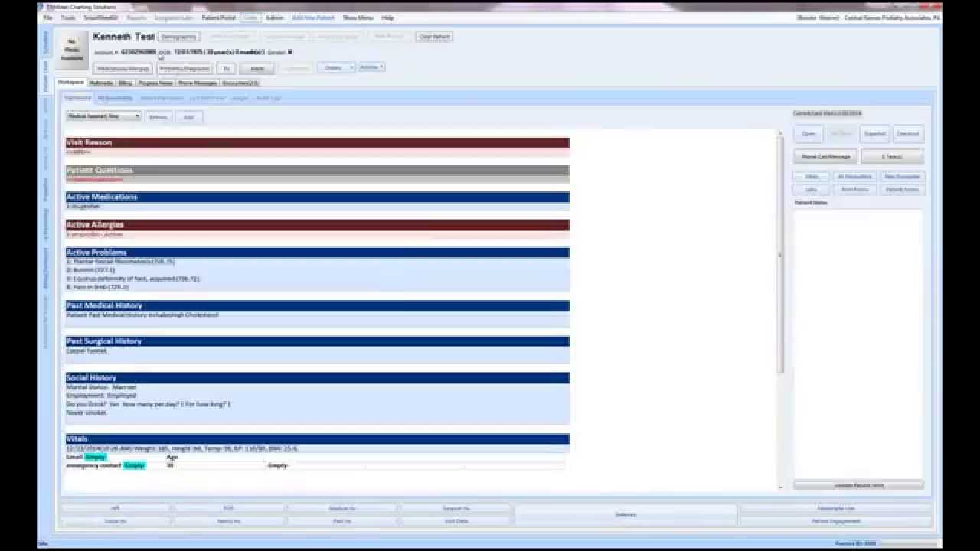Click the Referrals button at bottom
980x551 pixels.
click(626, 515)
